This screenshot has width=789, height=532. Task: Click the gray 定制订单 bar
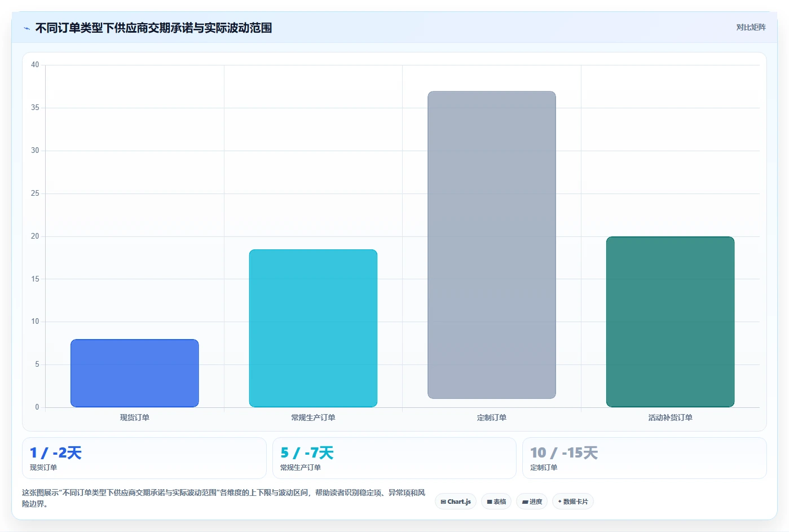(492, 245)
